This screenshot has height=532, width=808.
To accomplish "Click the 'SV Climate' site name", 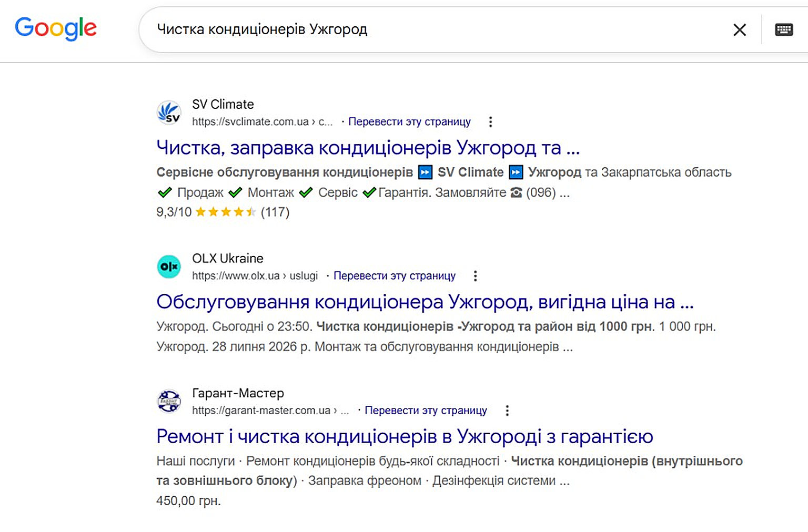I will point(223,104).
